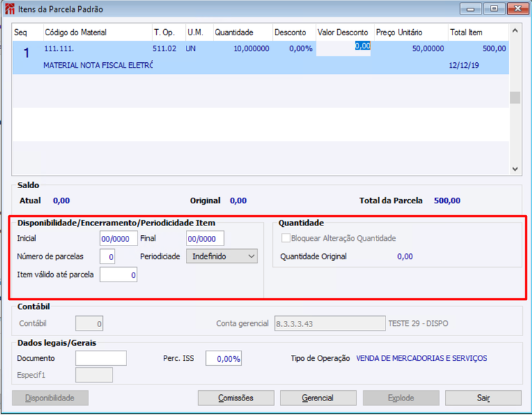Viewport: 532px width, 415px height.
Task: Click the date 12/12/19 in row
Action: (464, 65)
